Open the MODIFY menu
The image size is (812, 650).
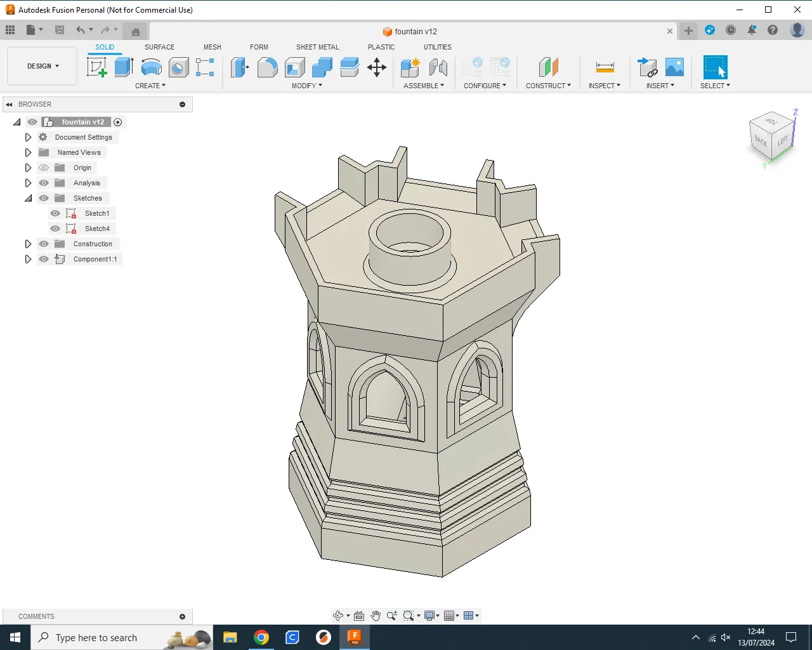pos(306,86)
